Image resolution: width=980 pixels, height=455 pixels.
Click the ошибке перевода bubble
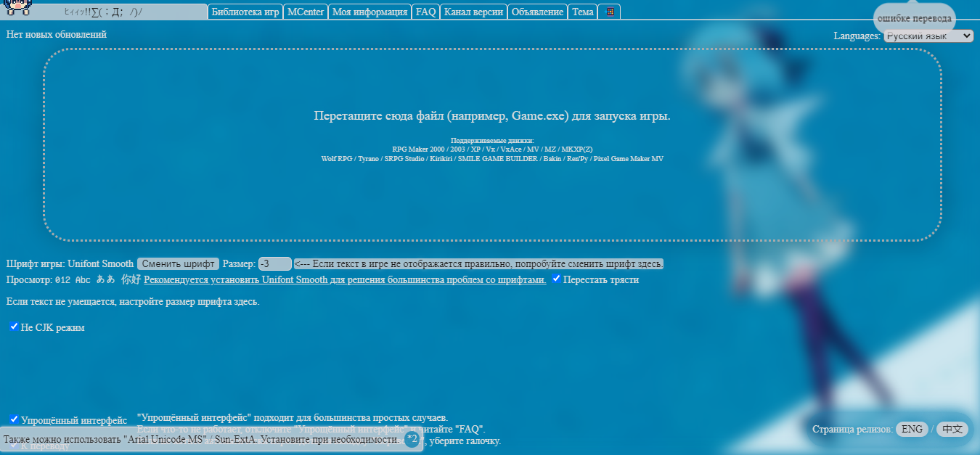coord(914,18)
